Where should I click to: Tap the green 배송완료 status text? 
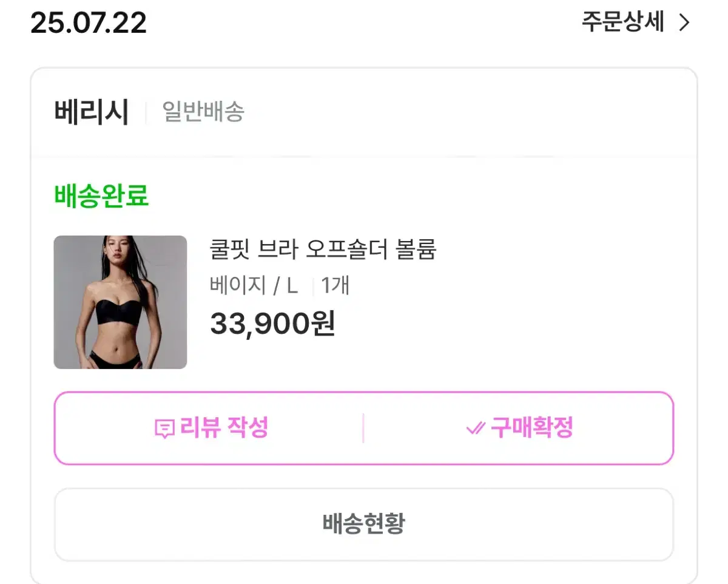coord(101,196)
